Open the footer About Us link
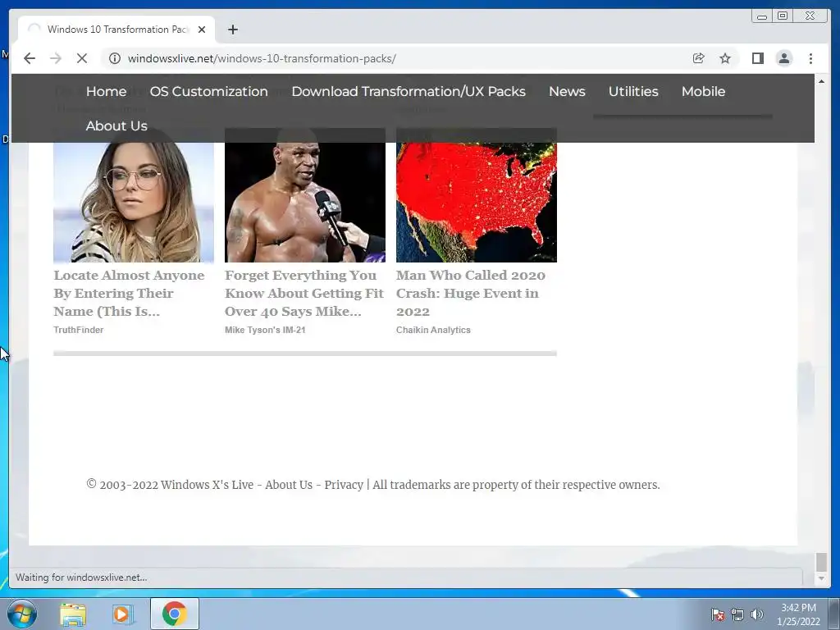 click(289, 485)
